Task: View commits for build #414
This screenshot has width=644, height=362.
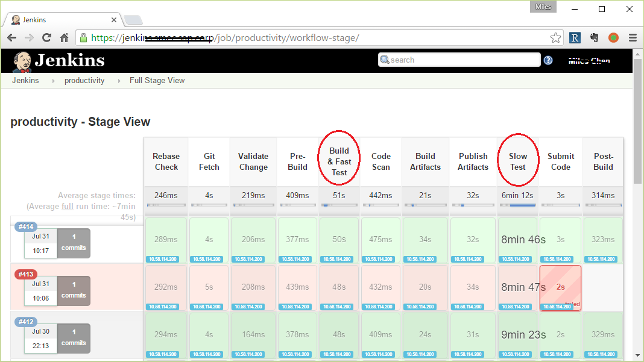Action: (x=74, y=243)
